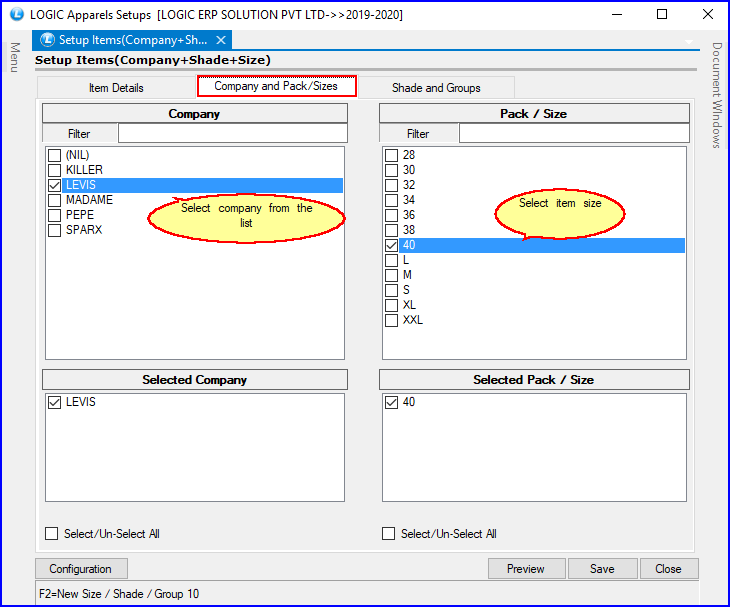Screen dimensions: 730x607
Task: Uncheck LEVIS in Selected Company list
Action: click(54, 402)
